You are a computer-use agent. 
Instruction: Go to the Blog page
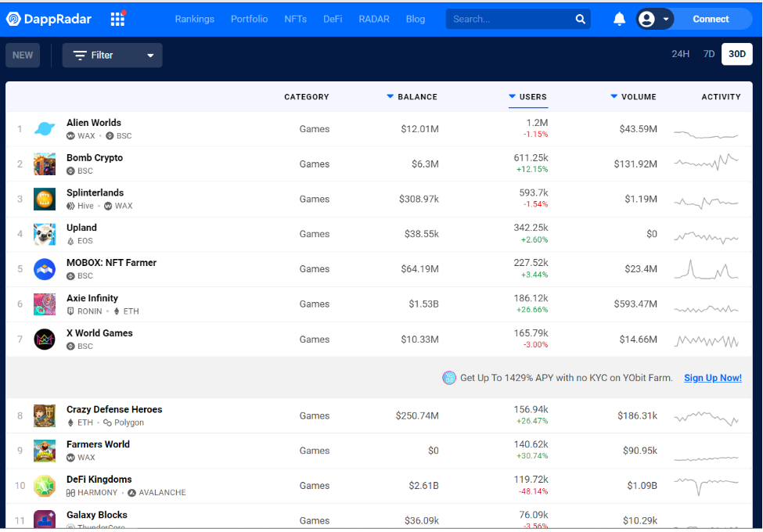415,19
